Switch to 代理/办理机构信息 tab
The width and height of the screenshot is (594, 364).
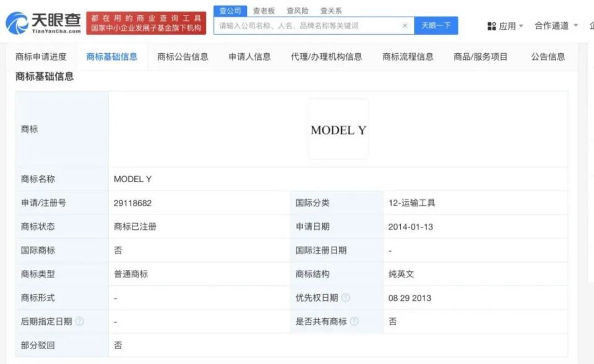point(326,57)
